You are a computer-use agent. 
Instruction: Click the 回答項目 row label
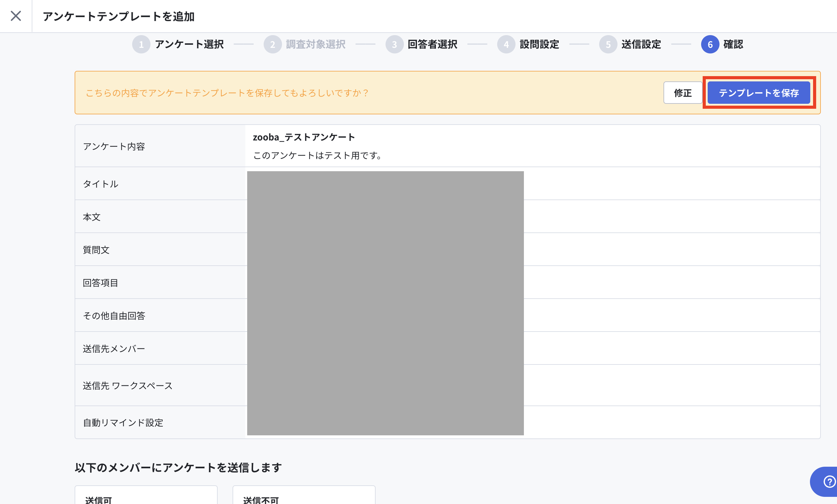(100, 282)
